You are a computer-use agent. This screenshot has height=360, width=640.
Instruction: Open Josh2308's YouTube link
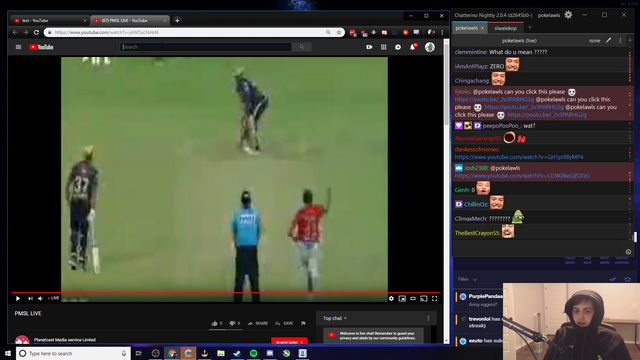pyautogui.click(x=522, y=176)
